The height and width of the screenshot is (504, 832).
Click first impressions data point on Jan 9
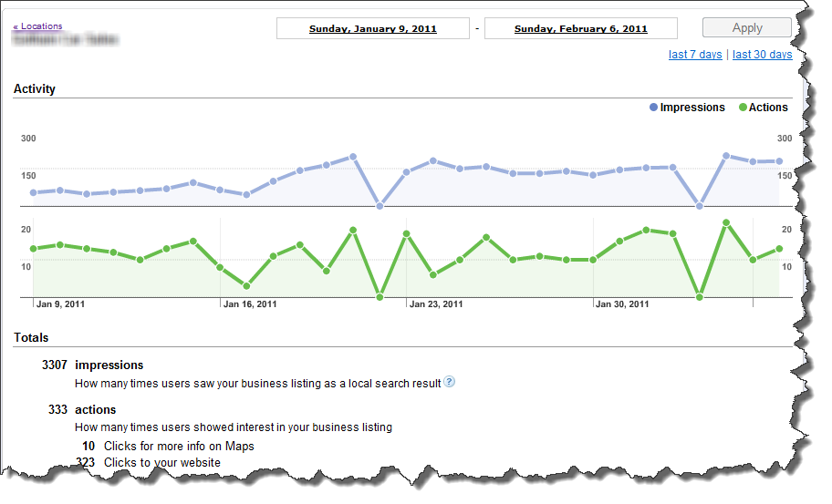(x=33, y=192)
